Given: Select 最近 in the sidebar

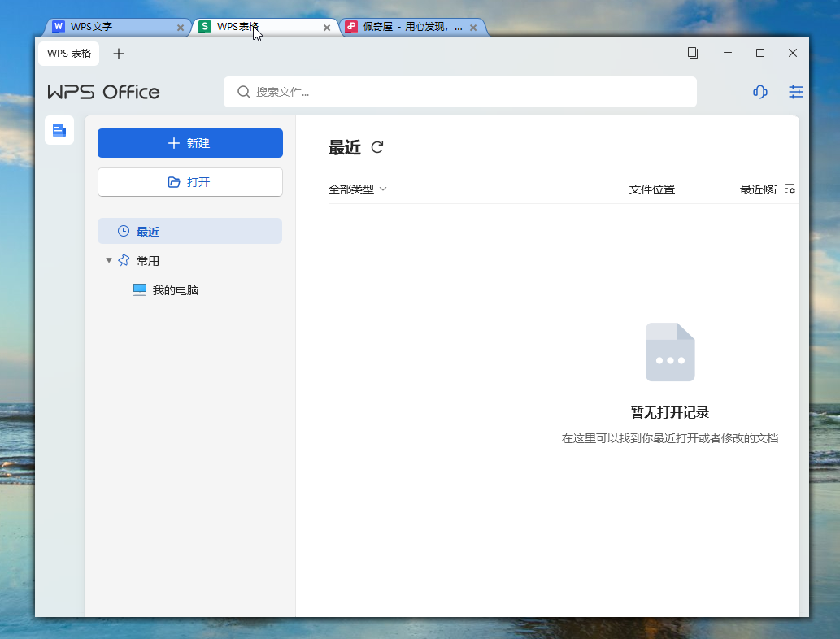Looking at the screenshot, I should 189,232.
